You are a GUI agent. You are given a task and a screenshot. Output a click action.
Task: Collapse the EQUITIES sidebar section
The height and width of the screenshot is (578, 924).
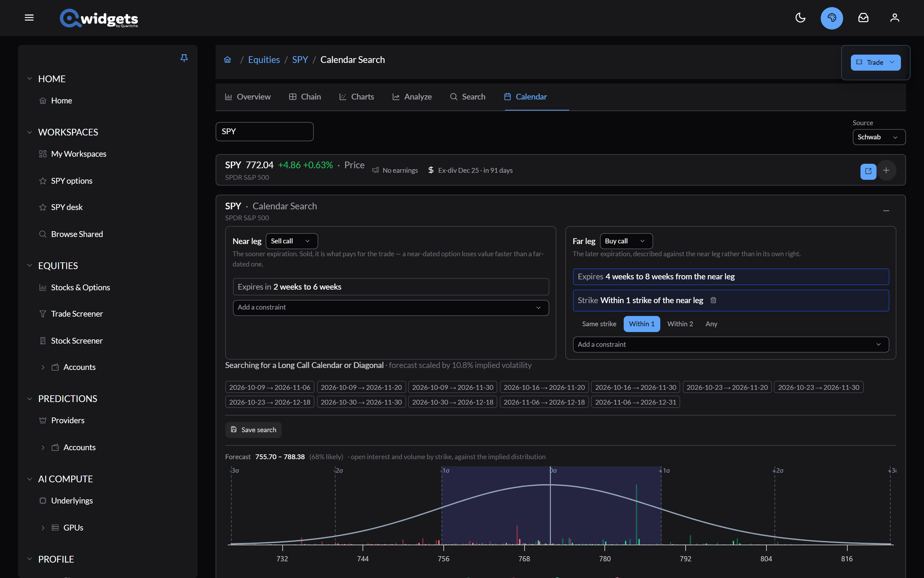pyautogui.click(x=30, y=266)
